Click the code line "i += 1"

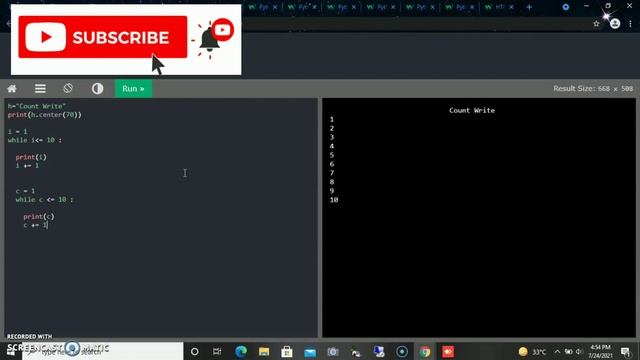27,166
